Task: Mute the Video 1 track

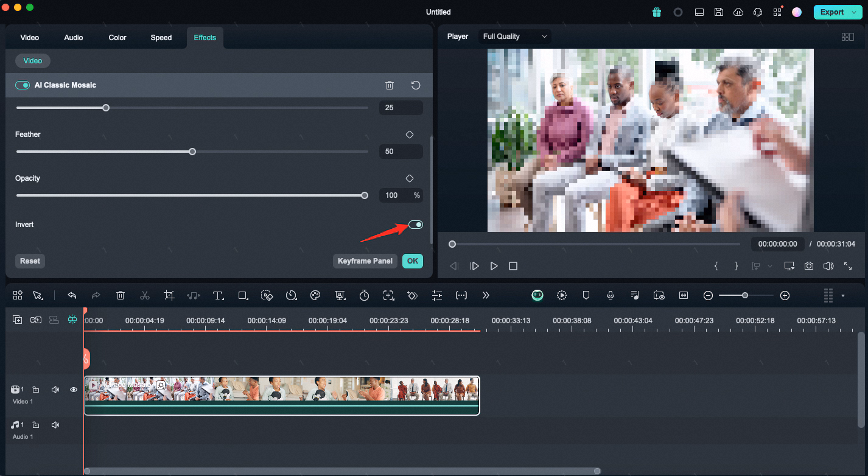Action: 55,390
